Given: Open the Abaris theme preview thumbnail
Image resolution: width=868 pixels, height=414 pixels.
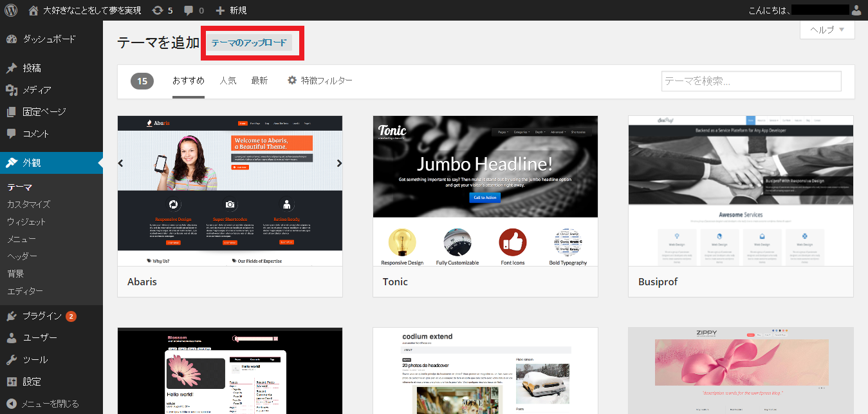Looking at the screenshot, I should coord(230,191).
